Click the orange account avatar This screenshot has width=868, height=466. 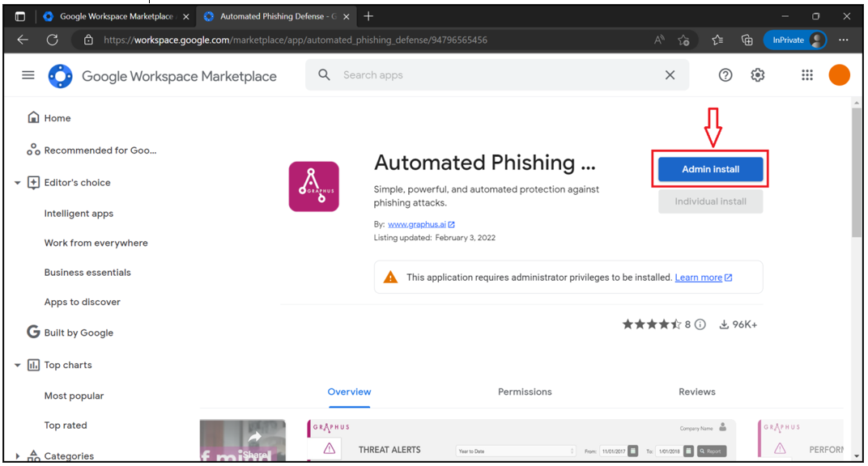click(839, 75)
